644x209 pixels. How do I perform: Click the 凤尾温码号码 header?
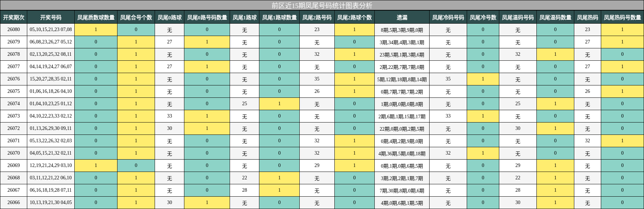pyautogui.click(x=518, y=17)
